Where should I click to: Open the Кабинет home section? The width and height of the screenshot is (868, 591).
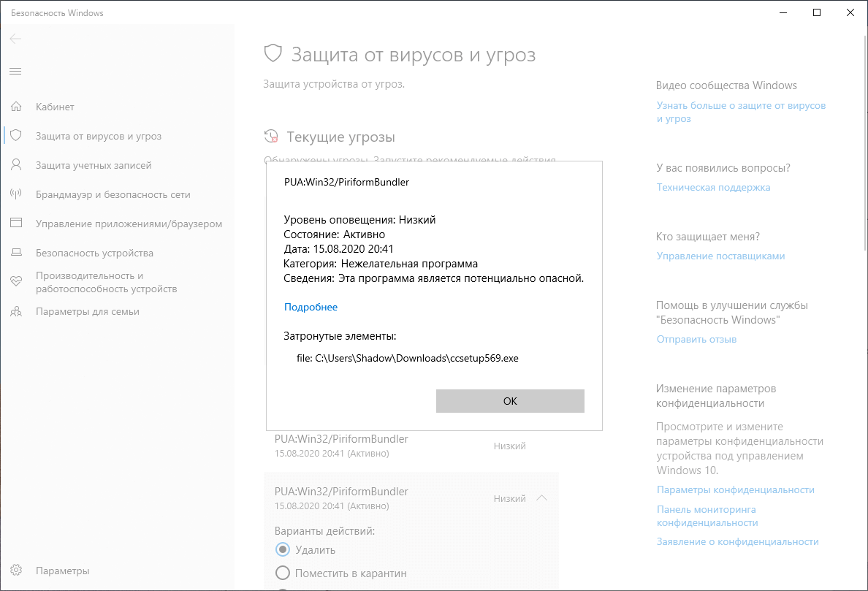coord(16,107)
